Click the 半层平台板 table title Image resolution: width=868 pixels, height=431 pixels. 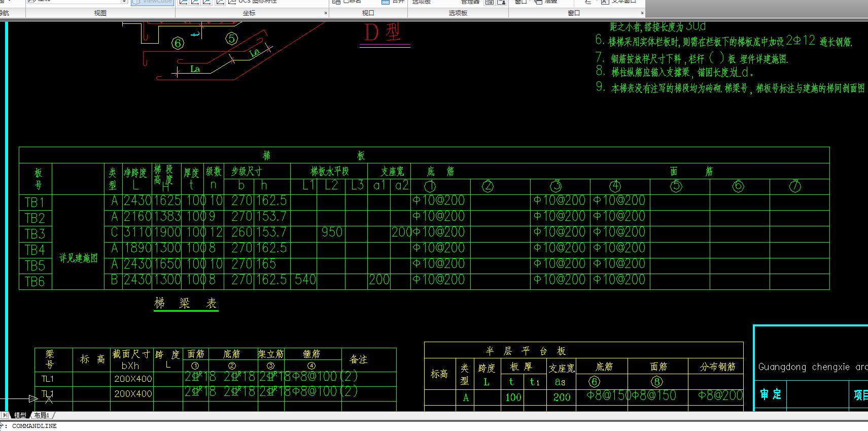(x=525, y=351)
